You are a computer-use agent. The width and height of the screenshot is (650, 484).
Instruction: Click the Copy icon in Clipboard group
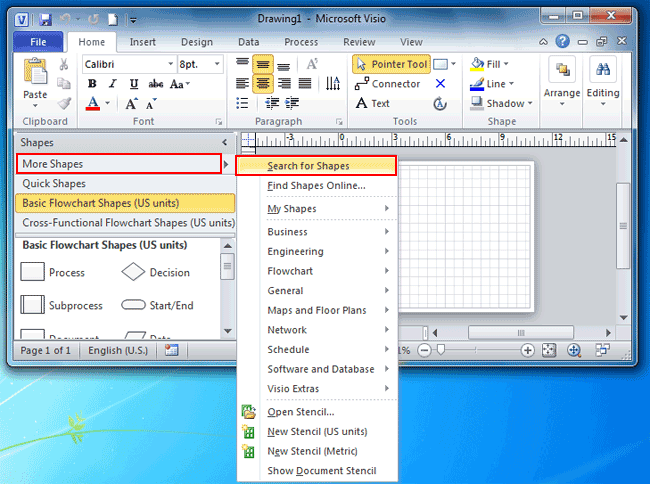click(x=63, y=84)
